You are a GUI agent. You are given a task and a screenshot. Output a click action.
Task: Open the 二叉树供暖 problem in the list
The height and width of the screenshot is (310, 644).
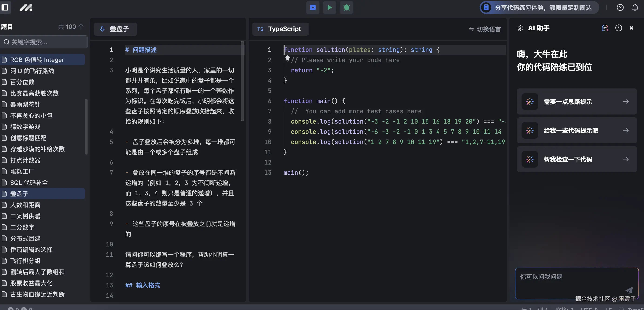25,216
